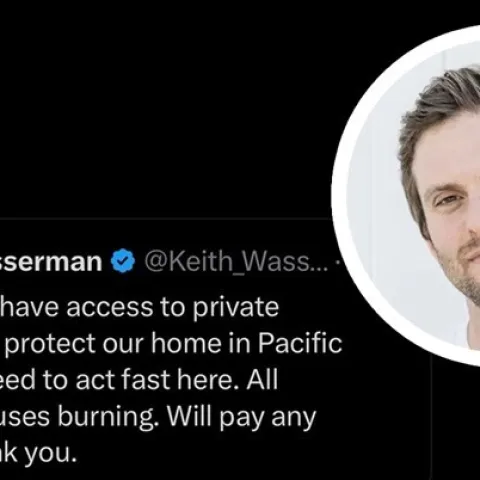Click the words "Will pay any"
Screen dimensions: 480x480
[x=241, y=418]
